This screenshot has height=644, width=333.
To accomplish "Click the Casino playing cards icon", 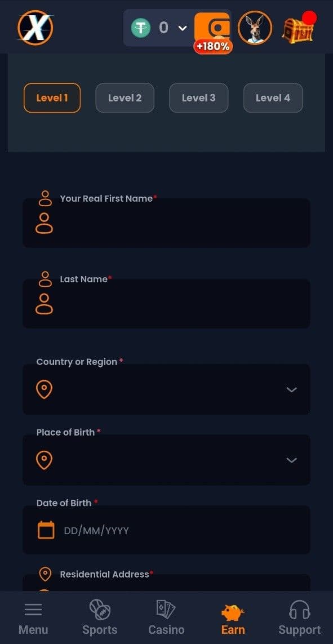I will pyautogui.click(x=166, y=609).
